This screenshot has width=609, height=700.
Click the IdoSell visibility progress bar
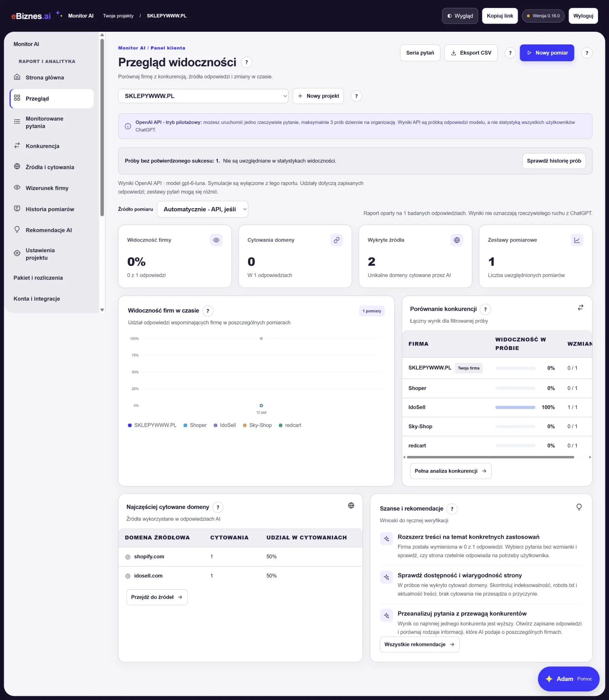[515, 407]
